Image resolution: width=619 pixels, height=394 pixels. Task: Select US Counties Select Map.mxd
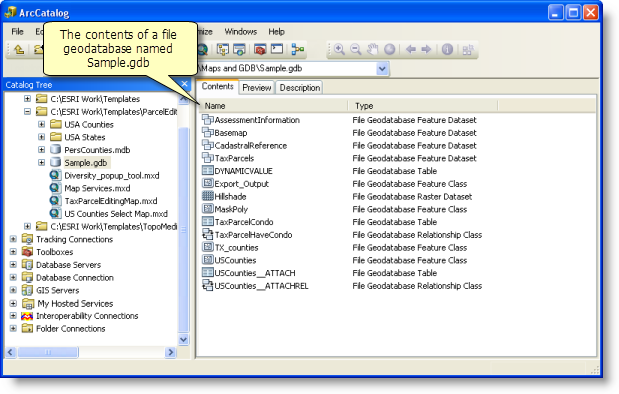116,214
